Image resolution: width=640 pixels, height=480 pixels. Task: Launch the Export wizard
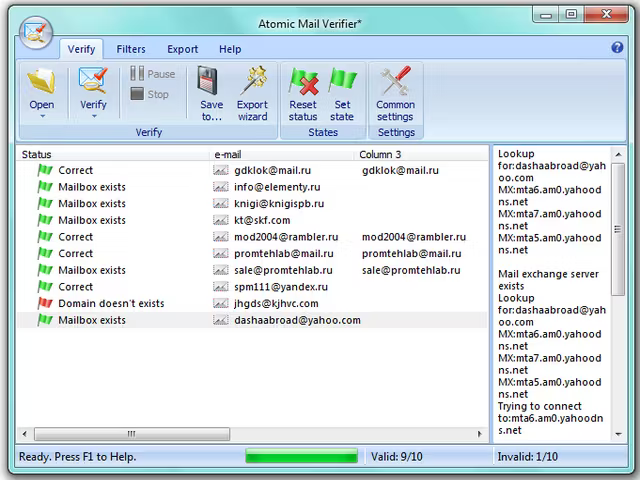click(x=252, y=82)
